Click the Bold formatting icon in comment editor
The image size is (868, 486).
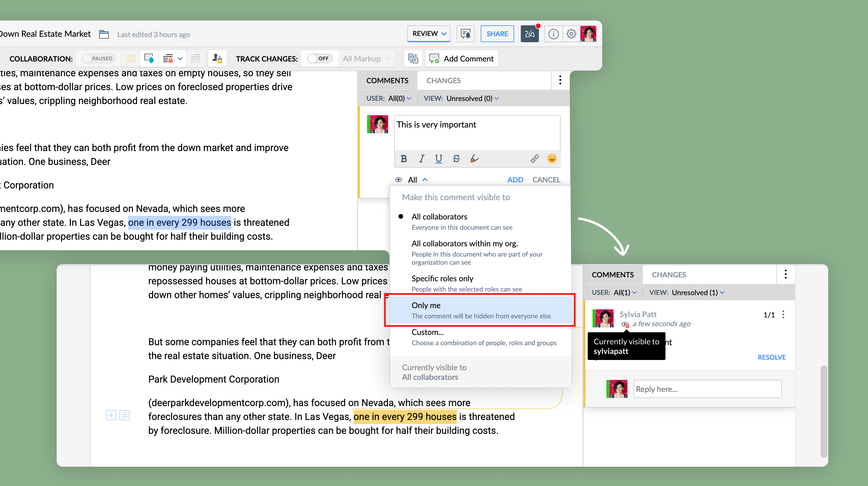(404, 159)
